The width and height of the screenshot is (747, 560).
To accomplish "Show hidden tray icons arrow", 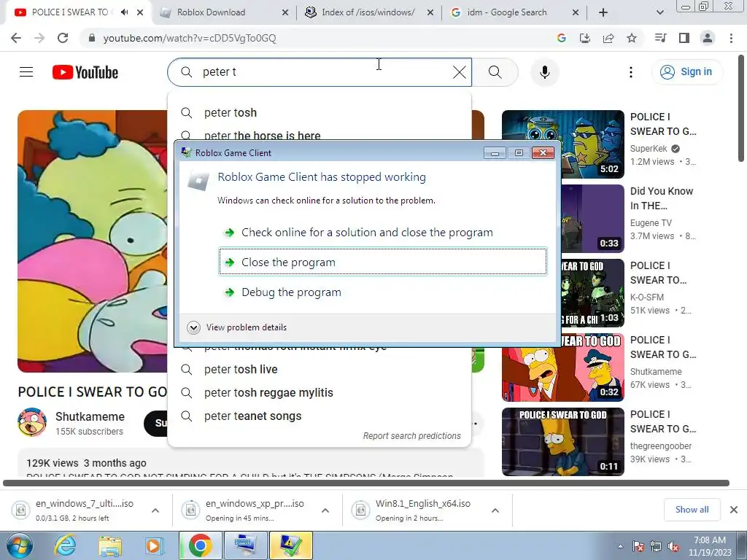I will point(620,546).
